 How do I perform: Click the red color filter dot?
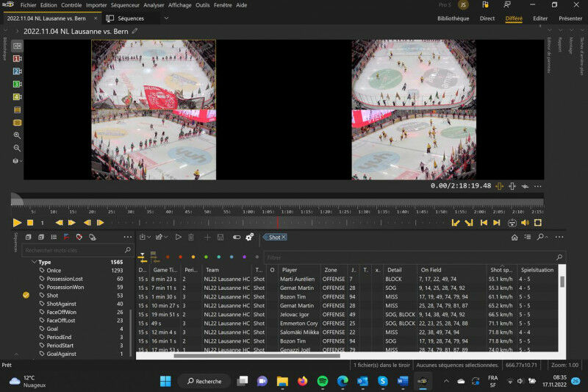coord(180,257)
